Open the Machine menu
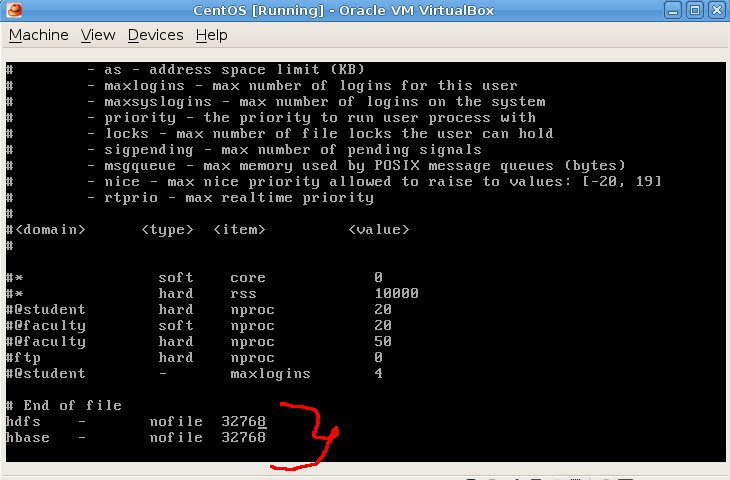730x480 pixels. (x=39, y=35)
